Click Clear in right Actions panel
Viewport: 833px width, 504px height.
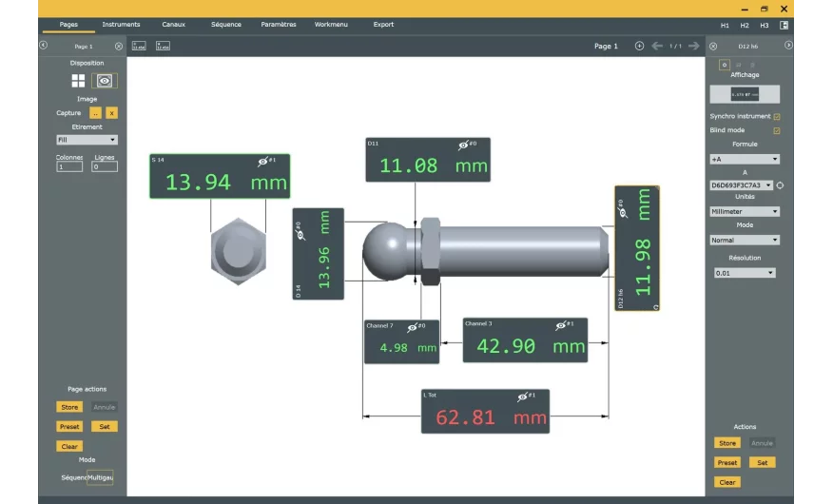[727, 482]
